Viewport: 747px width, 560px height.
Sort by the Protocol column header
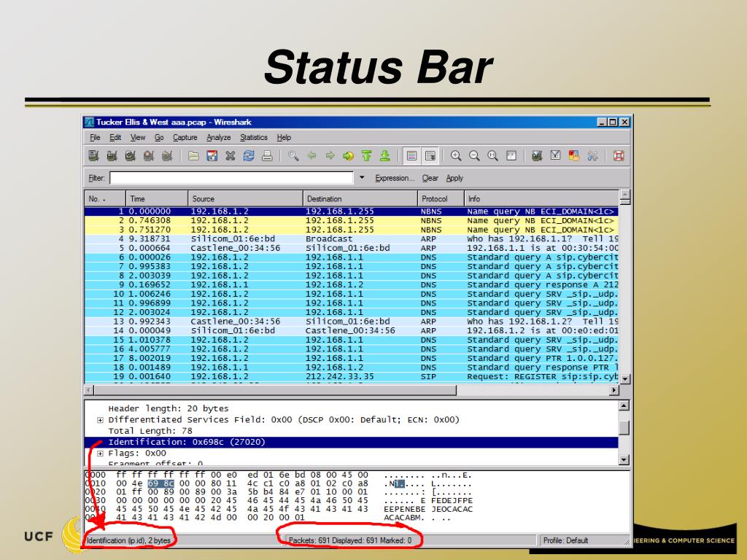[x=441, y=198]
